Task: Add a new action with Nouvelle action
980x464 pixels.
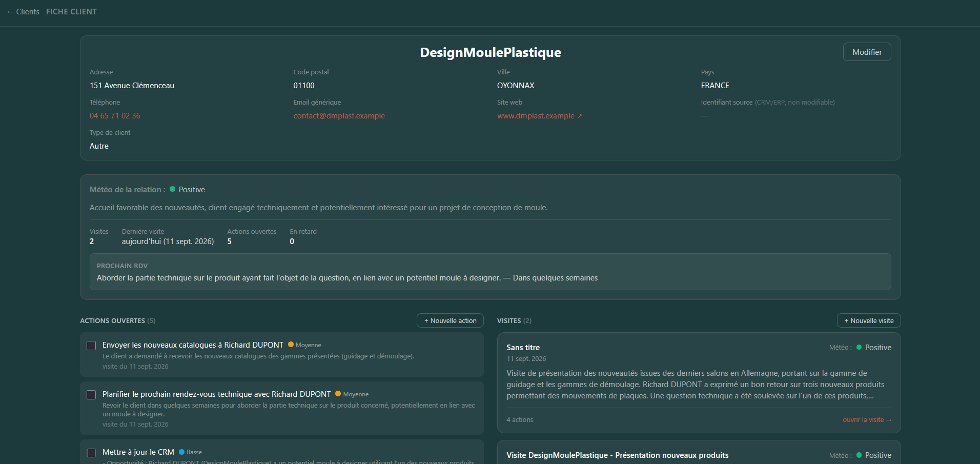Action: point(450,320)
